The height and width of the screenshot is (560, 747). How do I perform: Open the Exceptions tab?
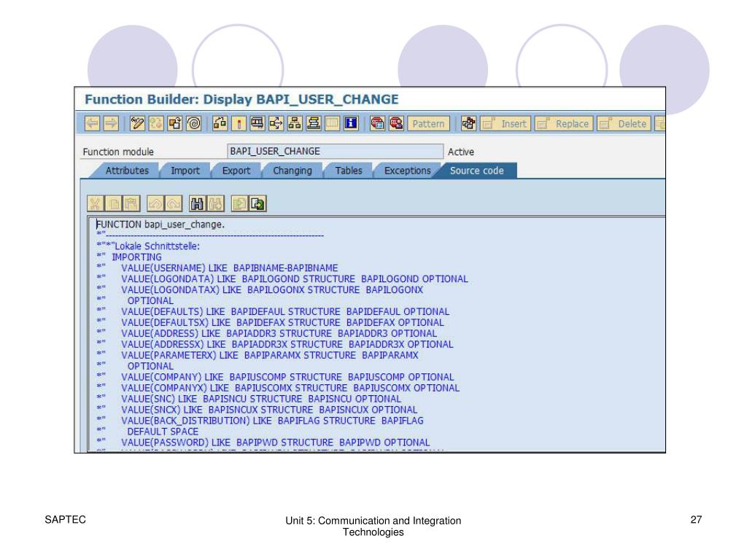[x=407, y=171]
